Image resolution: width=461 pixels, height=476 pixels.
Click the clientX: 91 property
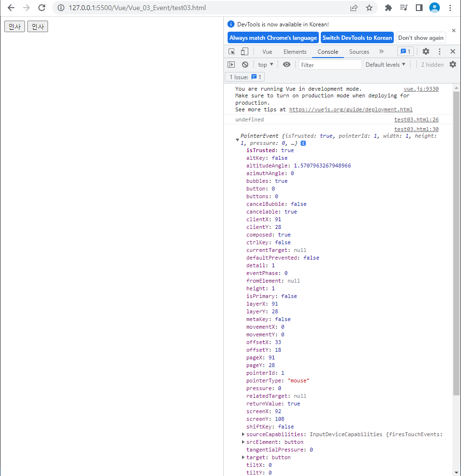click(x=264, y=219)
